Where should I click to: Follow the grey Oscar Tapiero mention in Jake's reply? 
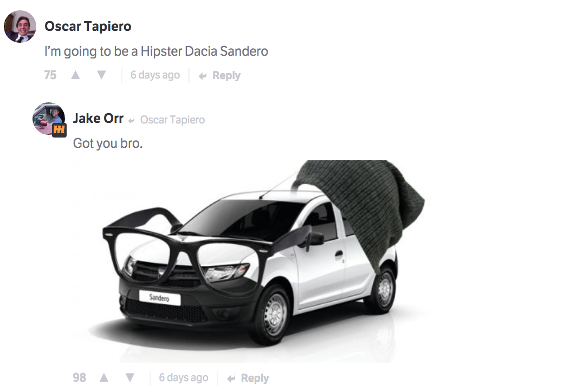[172, 120]
